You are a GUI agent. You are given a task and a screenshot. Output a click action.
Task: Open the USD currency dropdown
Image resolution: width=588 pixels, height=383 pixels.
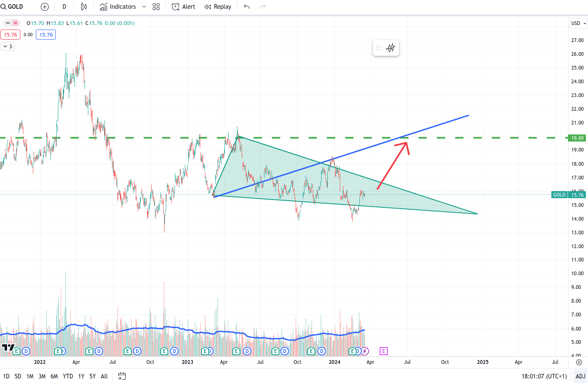pos(578,23)
